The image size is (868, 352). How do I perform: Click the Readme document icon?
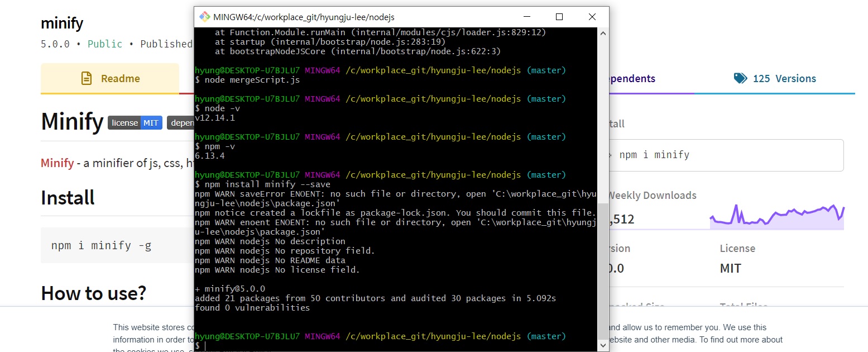click(x=87, y=78)
